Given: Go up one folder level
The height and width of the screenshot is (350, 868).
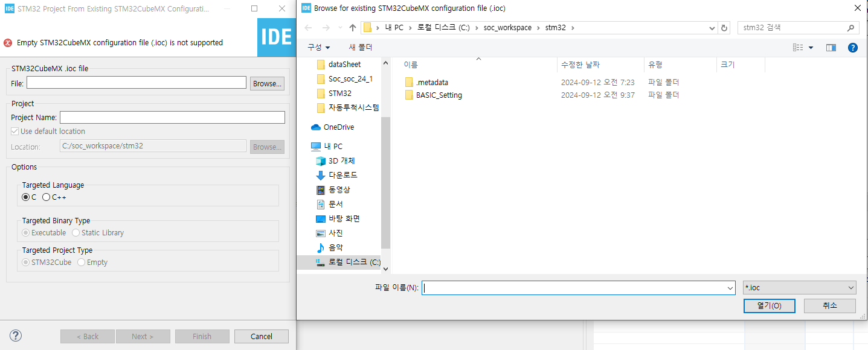Looking at the screenshot, I should (353, 28).
